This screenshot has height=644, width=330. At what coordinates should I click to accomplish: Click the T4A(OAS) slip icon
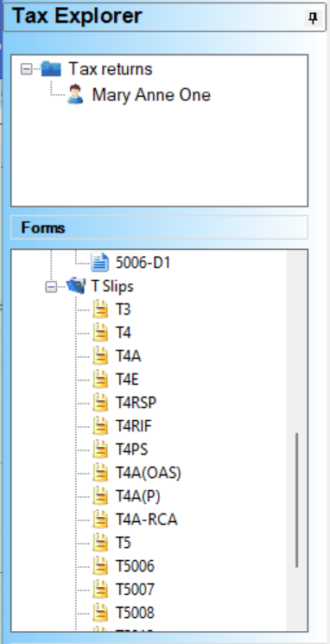click(x=100, y=473)
